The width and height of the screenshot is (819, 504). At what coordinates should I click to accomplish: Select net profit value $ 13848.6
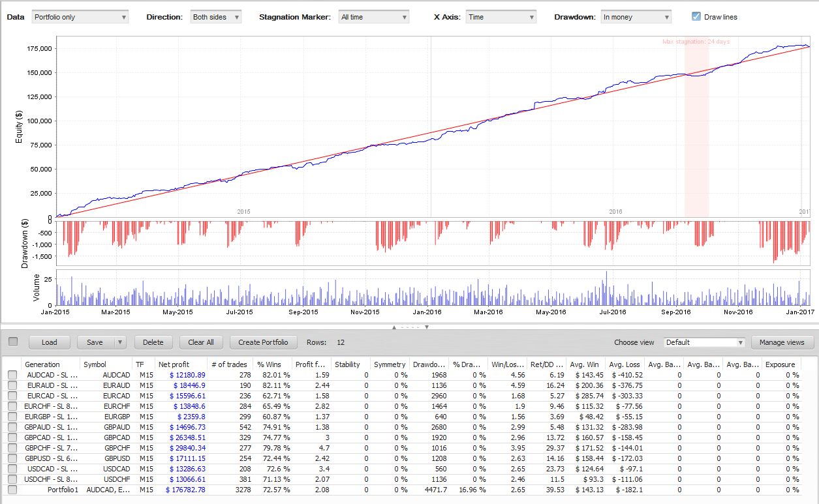[x=189, y=406]
